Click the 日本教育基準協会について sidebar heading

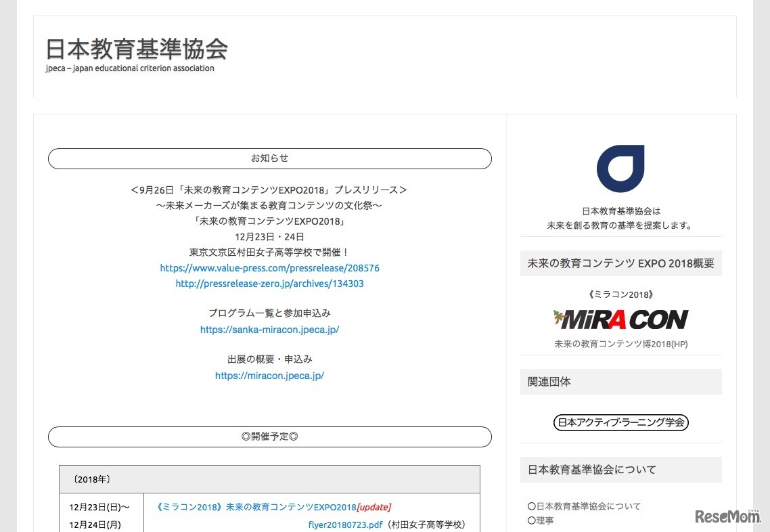pos(620,470)
